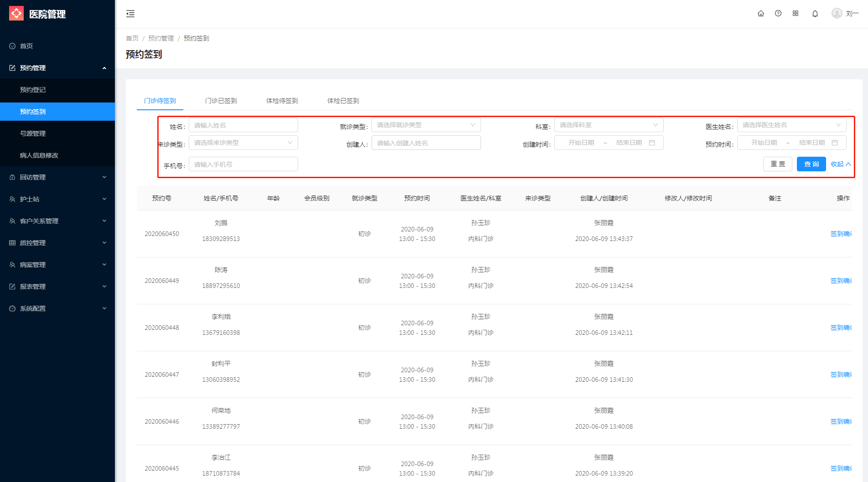Click the 首页 breadcrumb link
This screenshot has width=868, height=482.
tap(132, 38)
